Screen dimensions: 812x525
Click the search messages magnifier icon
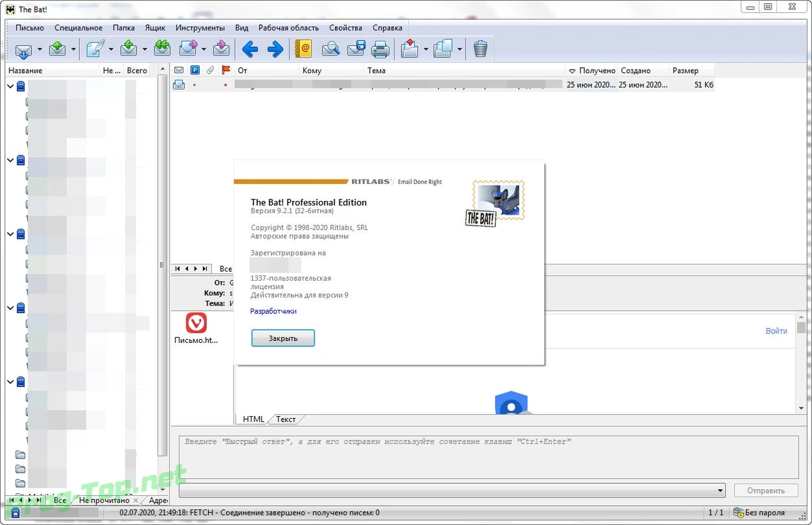(x=331, y=49)
